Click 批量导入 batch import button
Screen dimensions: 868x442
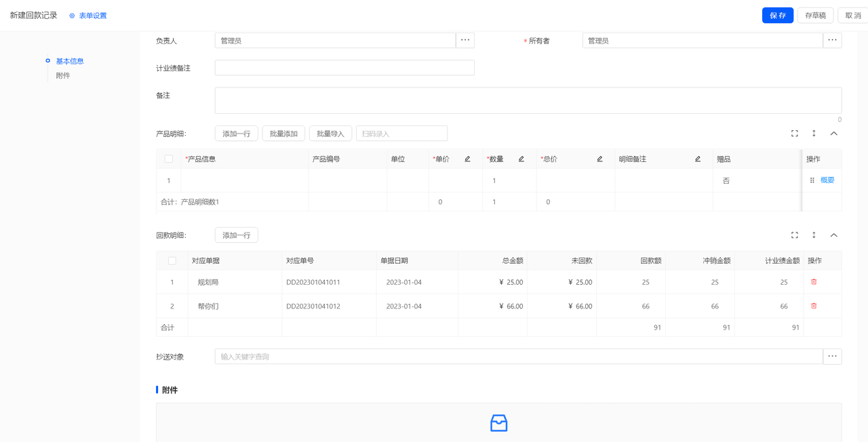click(330, 134)
